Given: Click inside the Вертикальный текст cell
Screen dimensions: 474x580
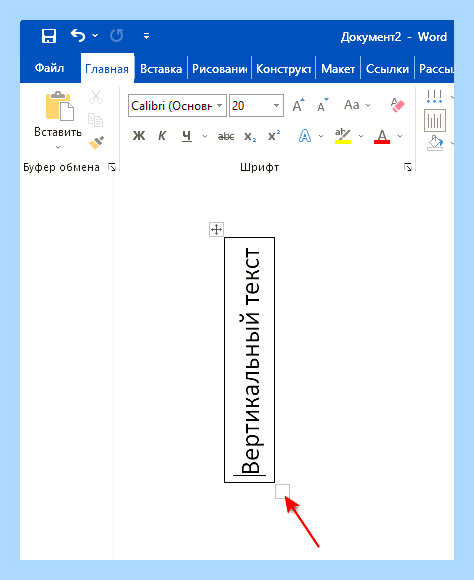Looking at the screenshot, I should tap(249, 360).
